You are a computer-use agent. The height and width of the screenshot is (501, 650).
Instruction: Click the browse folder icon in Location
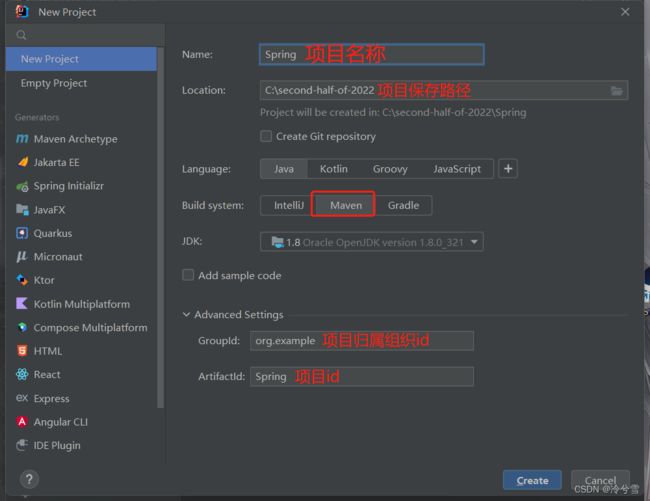click(617, 90)
